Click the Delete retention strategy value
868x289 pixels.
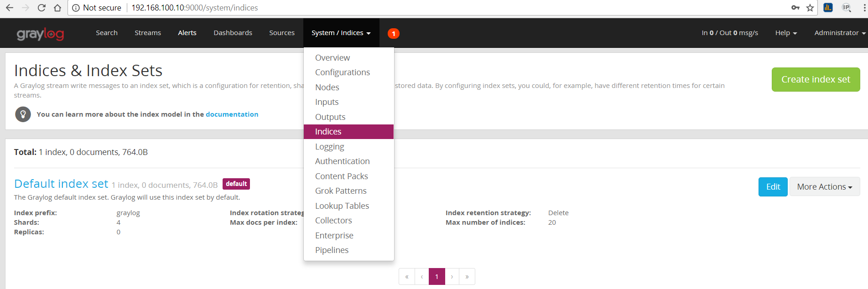tap(558, 213)
